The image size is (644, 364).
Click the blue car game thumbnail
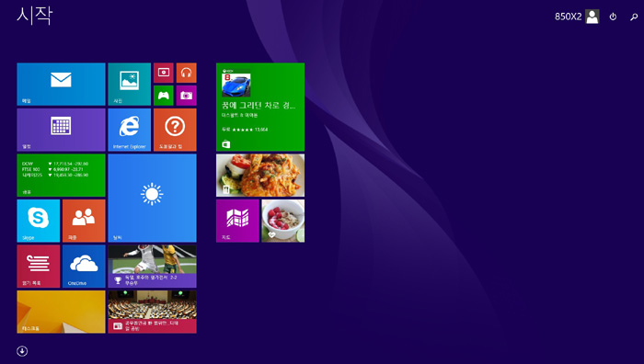236,85
